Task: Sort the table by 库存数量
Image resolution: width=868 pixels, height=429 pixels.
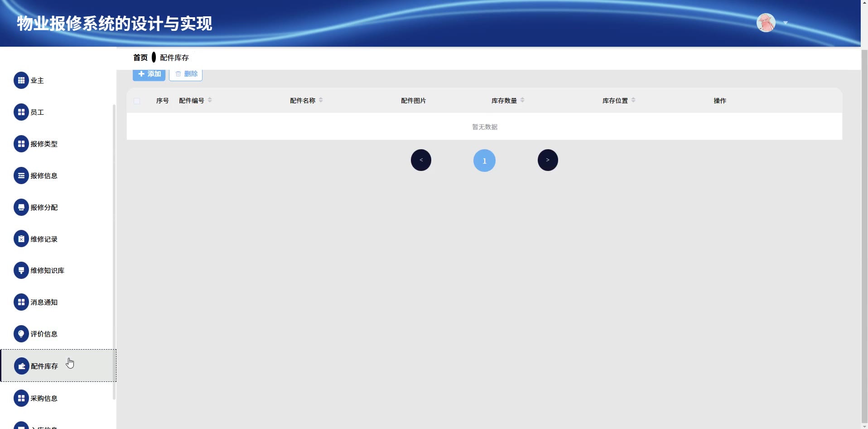Action: (522, 100)
